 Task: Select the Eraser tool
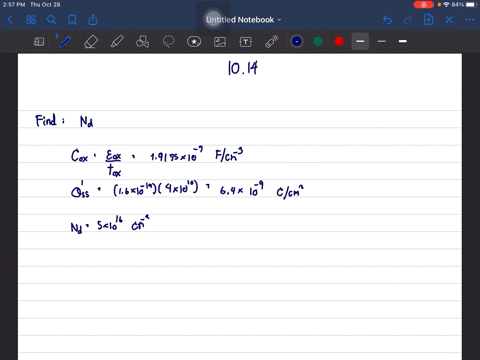(x=91, y=42)
